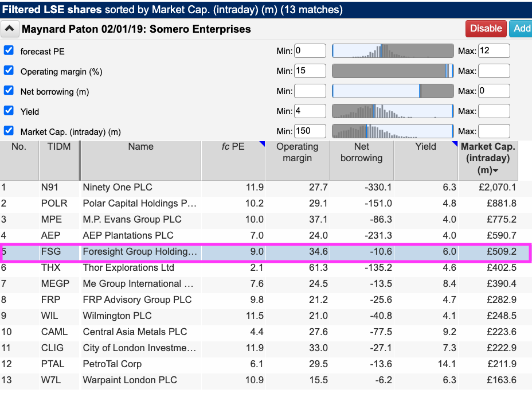Click forecast PE Max input field

click(x=494, y=51)
